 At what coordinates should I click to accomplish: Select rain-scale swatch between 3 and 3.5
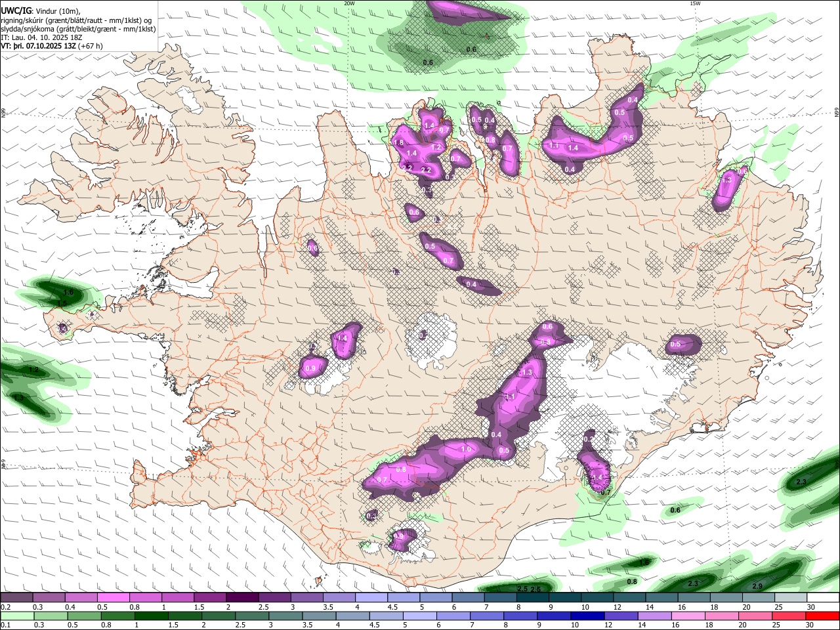285,616
